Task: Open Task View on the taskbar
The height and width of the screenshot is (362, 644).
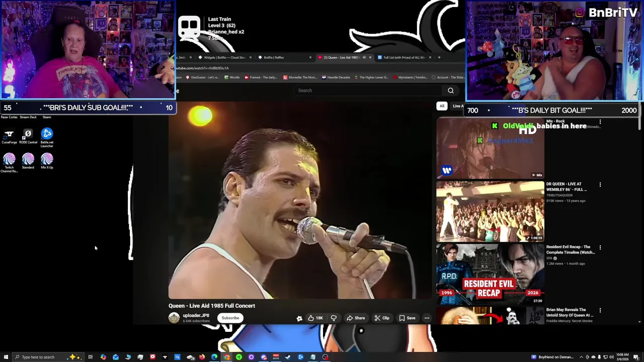Action: 91,357
